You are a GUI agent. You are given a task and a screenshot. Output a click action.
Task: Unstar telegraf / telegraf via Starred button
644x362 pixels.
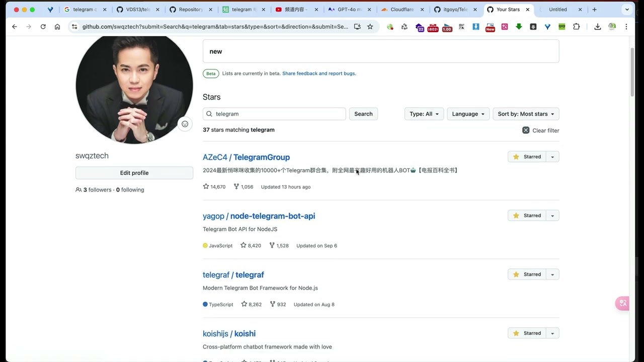526,275
